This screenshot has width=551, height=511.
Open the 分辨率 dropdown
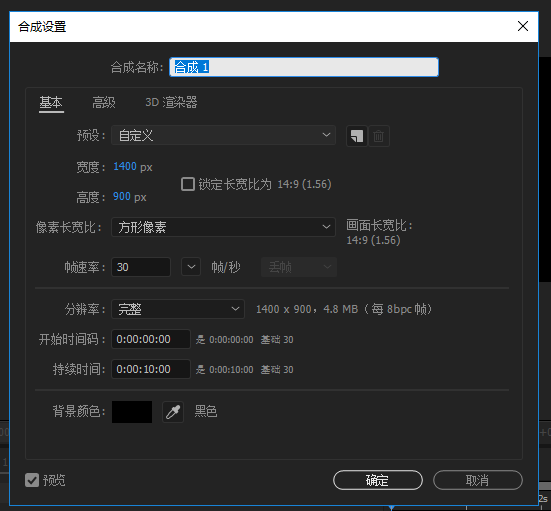(178, 309)
